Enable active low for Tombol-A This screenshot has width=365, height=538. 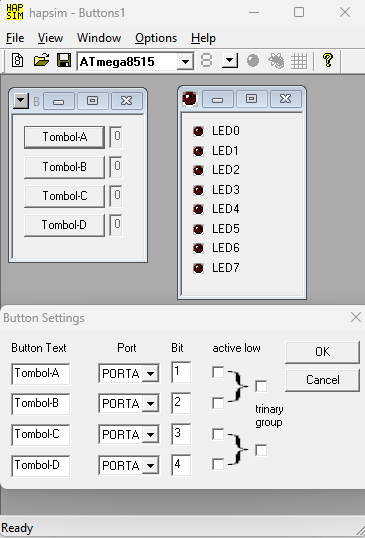coord(218,372)
